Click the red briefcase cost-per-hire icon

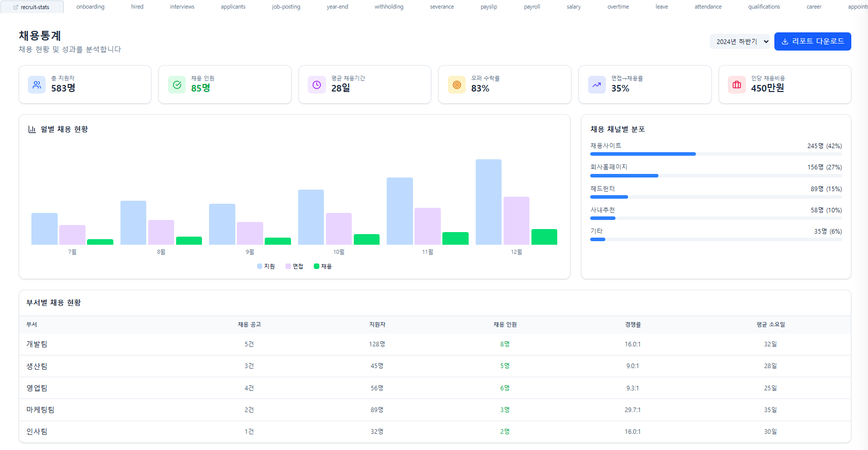pos(736,85)
